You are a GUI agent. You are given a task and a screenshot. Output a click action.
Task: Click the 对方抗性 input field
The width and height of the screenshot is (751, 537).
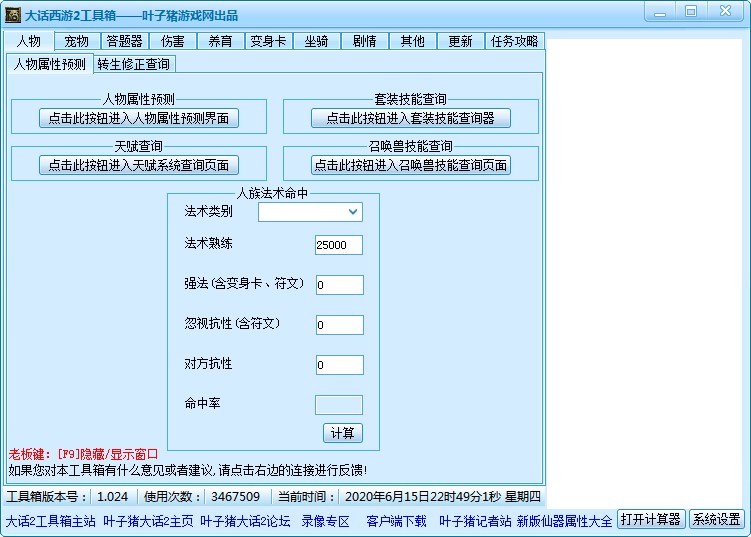pyautogui.click(x=340, y=365)
